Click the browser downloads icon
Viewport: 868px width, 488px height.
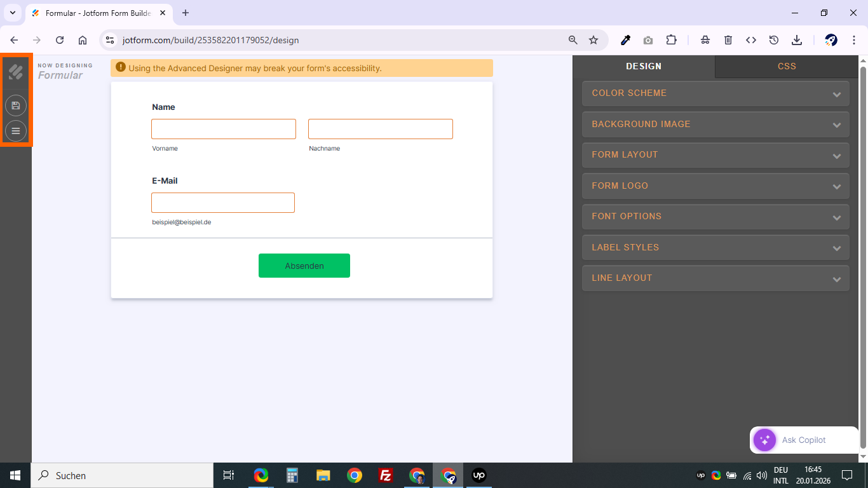tap(797, 40)
